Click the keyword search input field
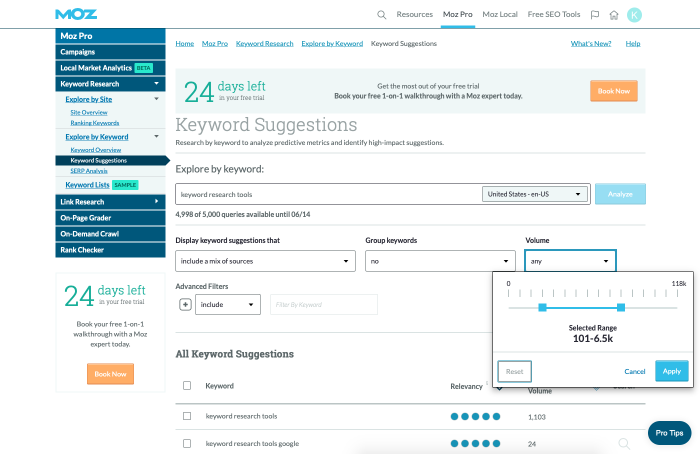700x454 pixels. click(x=328, y=194)
